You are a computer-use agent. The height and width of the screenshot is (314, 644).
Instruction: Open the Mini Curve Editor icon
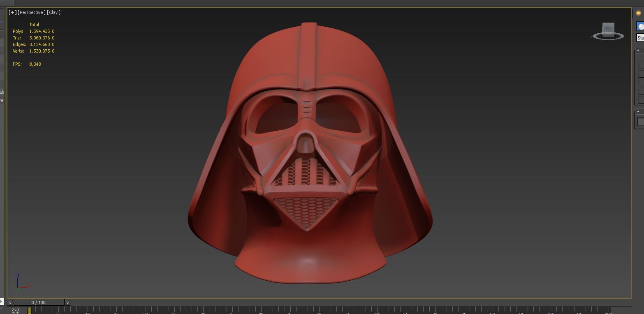pyautogui.click(x=16, y=311)
